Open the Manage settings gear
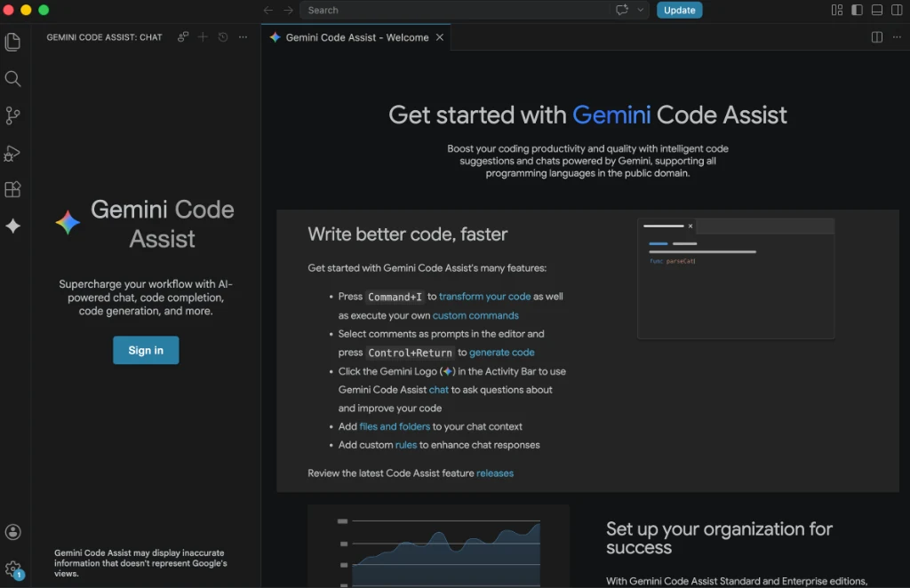Image resolution: width=910 pixels, height=588 pixels. coord(12,569)
